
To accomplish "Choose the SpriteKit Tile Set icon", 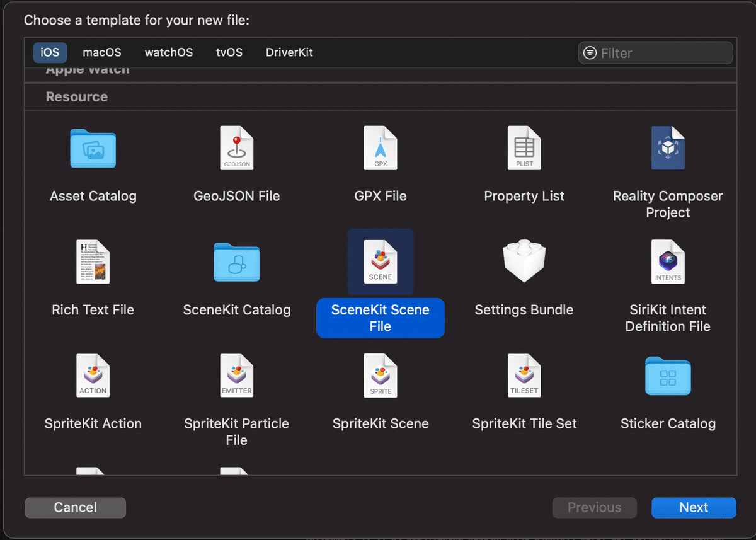I will pos(524,375).
